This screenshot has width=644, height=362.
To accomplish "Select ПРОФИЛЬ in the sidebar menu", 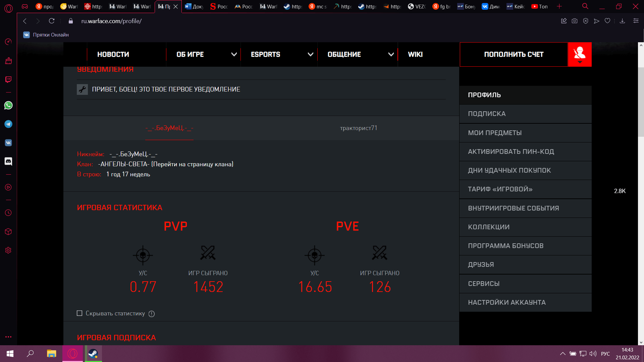I will tap(525, 95).
